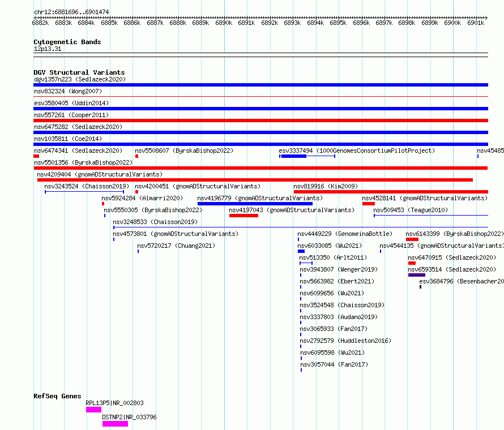Click esv3684796 (Besenbacher) label
This screenshot has height=430, width=504.
462,281
